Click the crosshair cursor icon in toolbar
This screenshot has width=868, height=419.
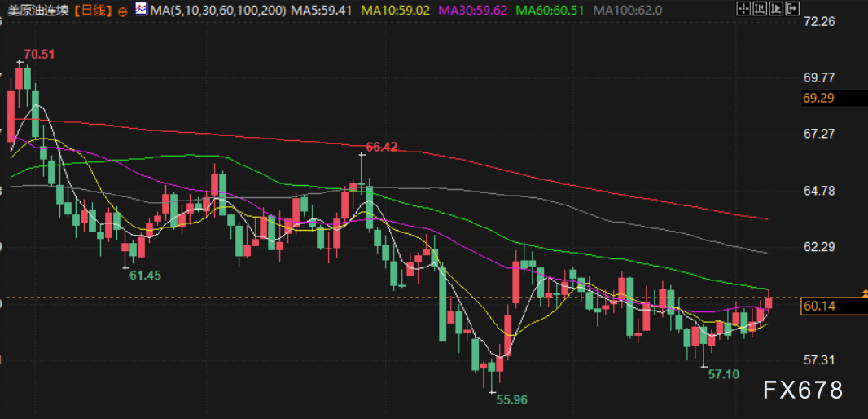(x=743, y=10)
